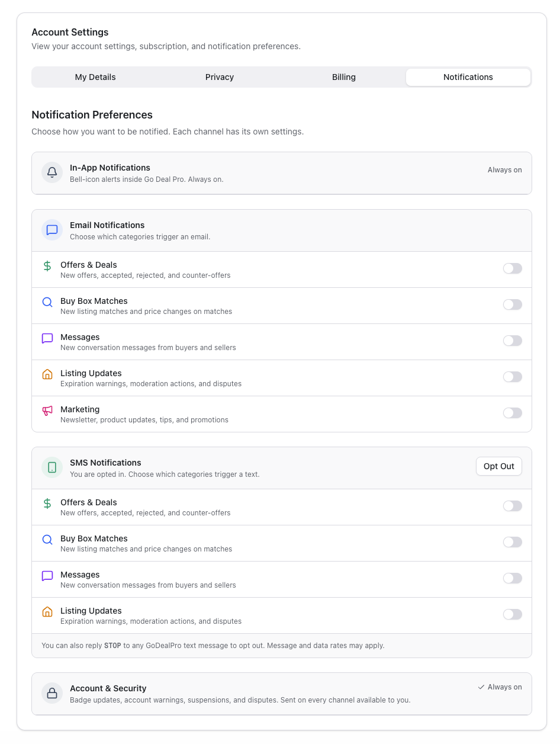Click the checkmark next to Account & Security Always on
Viewport: 560px width, 744px height.
point(481,687)
